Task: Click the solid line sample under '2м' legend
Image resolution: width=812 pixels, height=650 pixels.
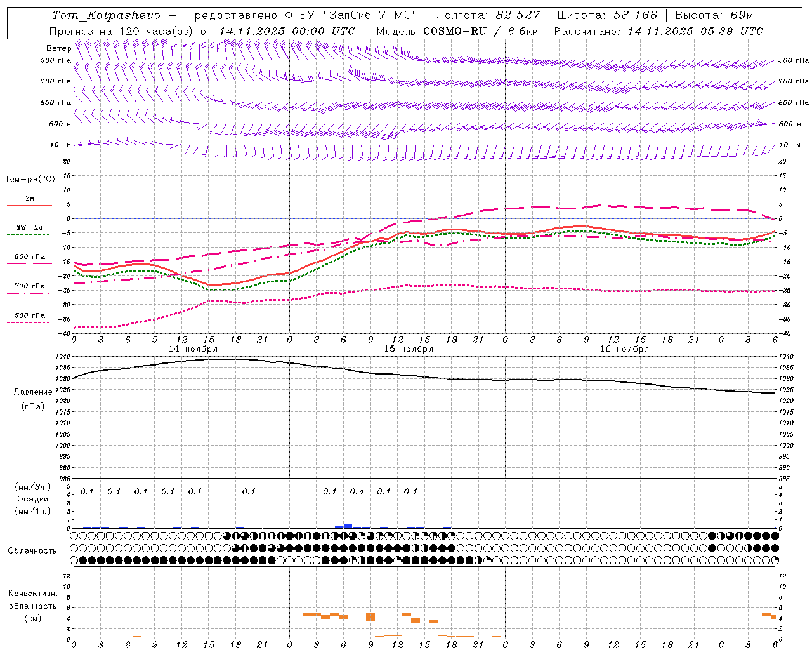Action: pyautogui.click(x=29, y=206)
